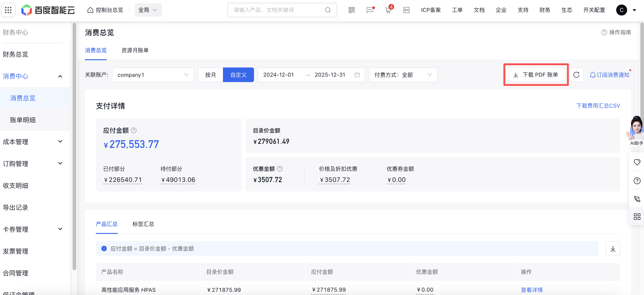Open the apps grid icon next to Baidu logo

pyautogui.click(x=8, y=10)
